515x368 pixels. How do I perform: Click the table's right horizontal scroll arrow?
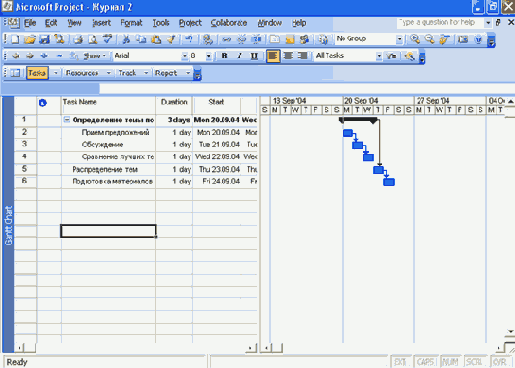[x=251, y=348]
